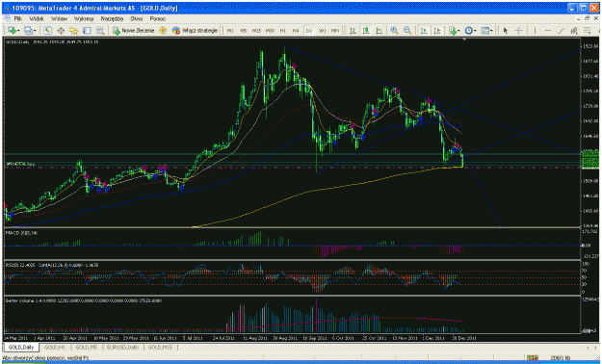This screenshot has height=364, width=602.
Task: Toggle chart shift icon
Action: tap(437, 31)
